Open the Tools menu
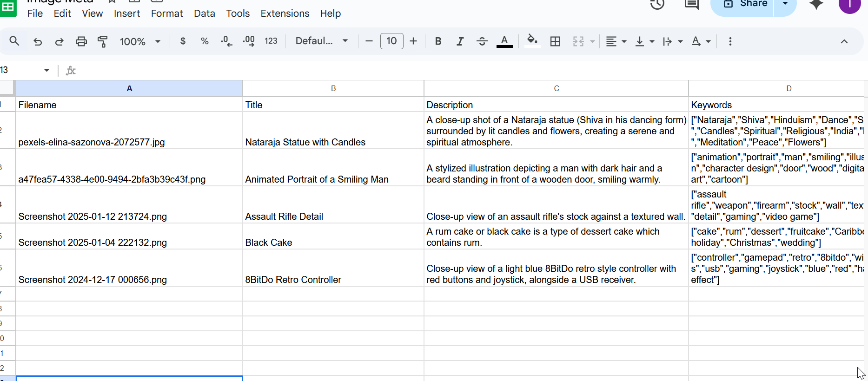868x381 pixels. (x=238, y=13)
